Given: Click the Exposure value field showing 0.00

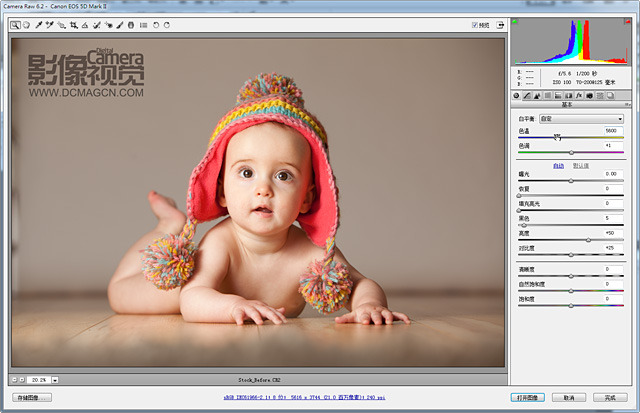Looking at the screenshot, I should click(x=613, y=174).
